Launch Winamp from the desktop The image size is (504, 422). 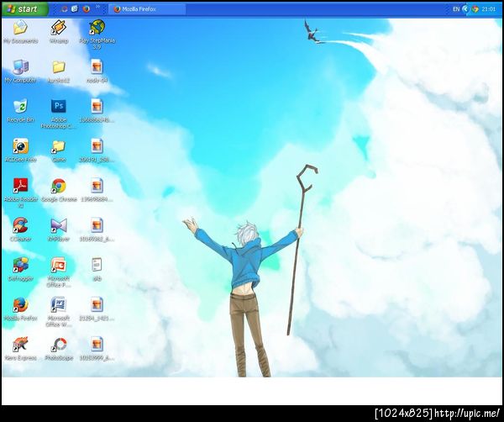click(x=59, y=31)
